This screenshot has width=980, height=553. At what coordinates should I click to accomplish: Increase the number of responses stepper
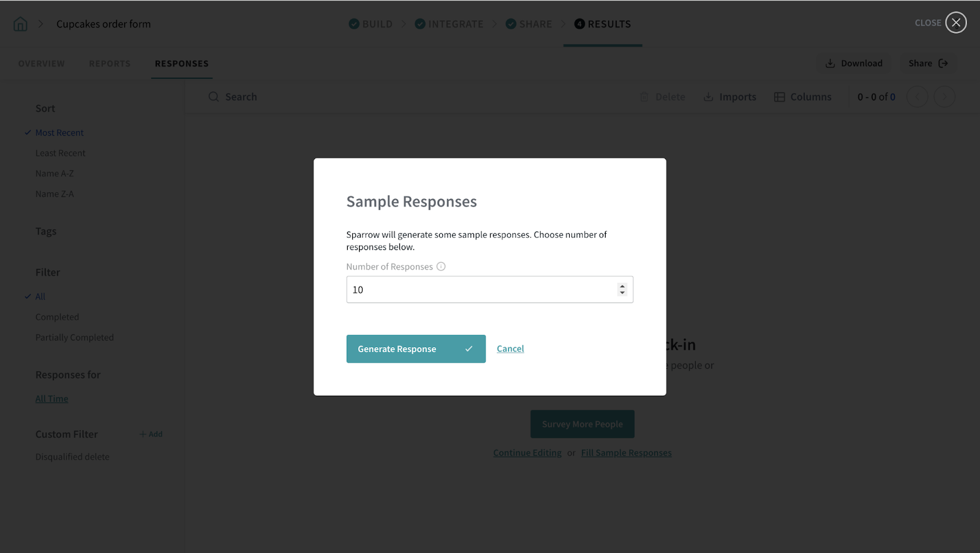point(622,286)
